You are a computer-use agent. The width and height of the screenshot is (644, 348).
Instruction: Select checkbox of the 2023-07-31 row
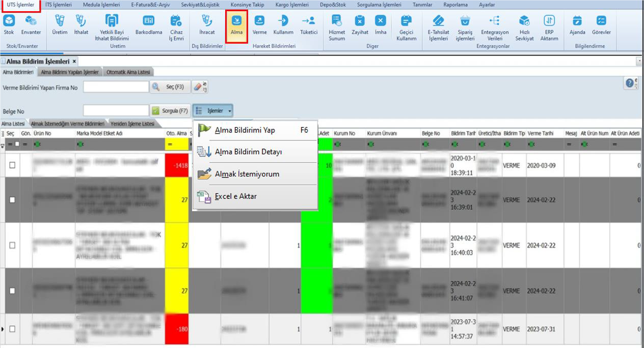(x=12, y=329)
